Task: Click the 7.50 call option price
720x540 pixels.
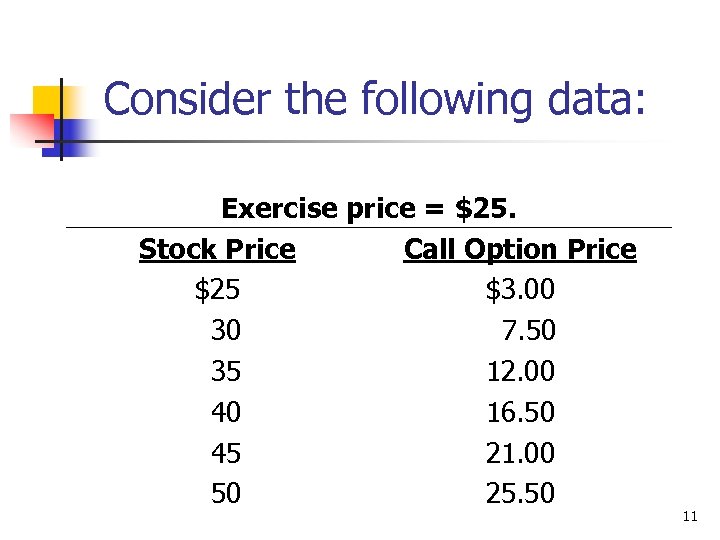Action: (x=530, y=331)
